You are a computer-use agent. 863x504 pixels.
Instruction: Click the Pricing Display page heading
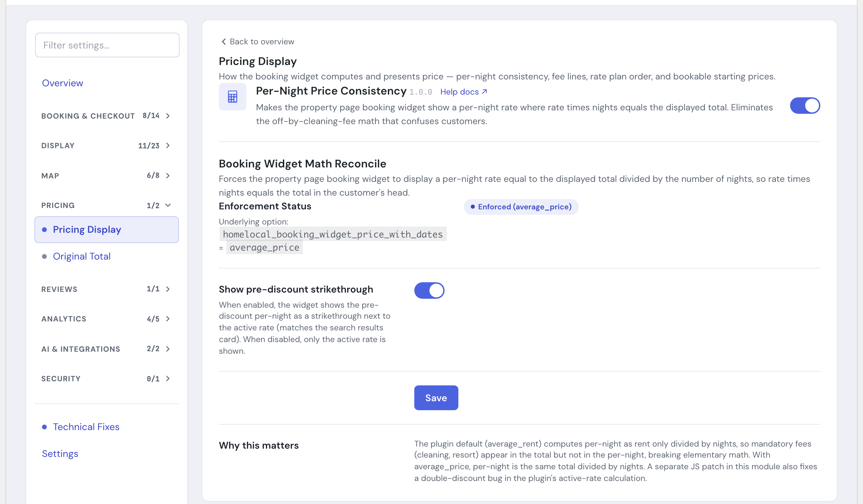click(258, 61)
